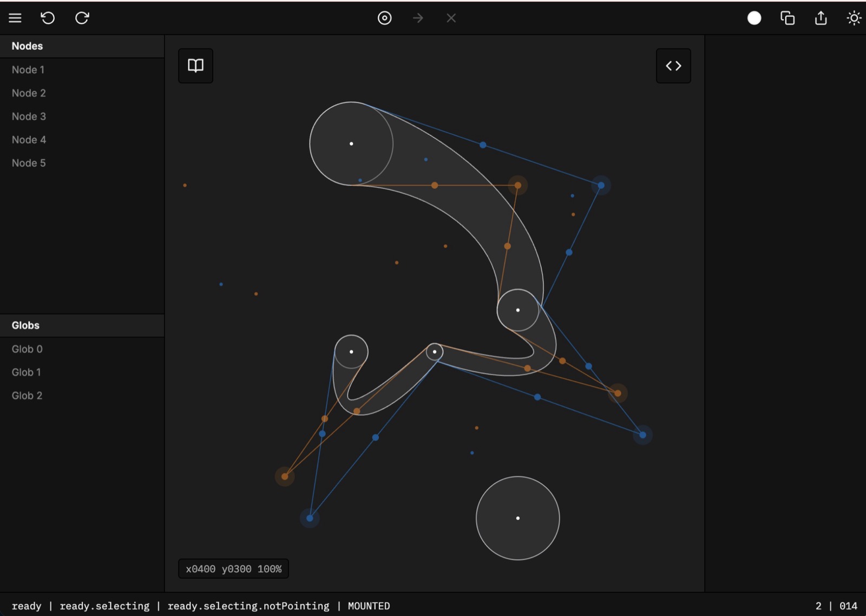Click the share/export icon
This screenshot has height=616, width=866.
[821, 18]
